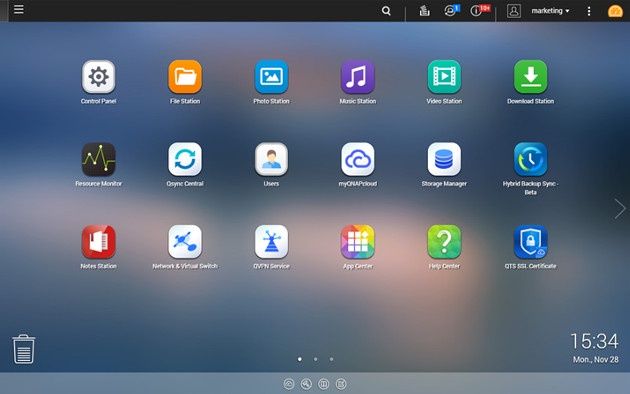Click the first bottom bar circle icon
Image resolution: width=630 pixels, height=394 pixels.
pyautogui.click(x=289, y=384)
